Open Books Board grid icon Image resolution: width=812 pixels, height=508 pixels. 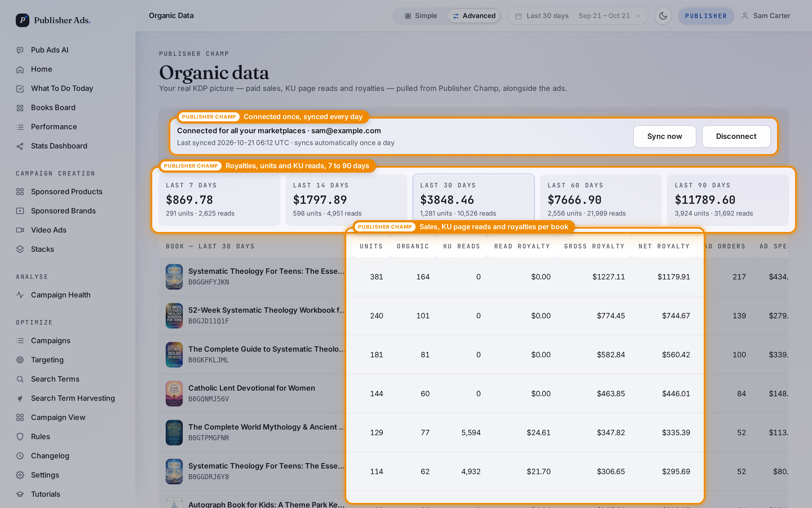coord(20,108)
